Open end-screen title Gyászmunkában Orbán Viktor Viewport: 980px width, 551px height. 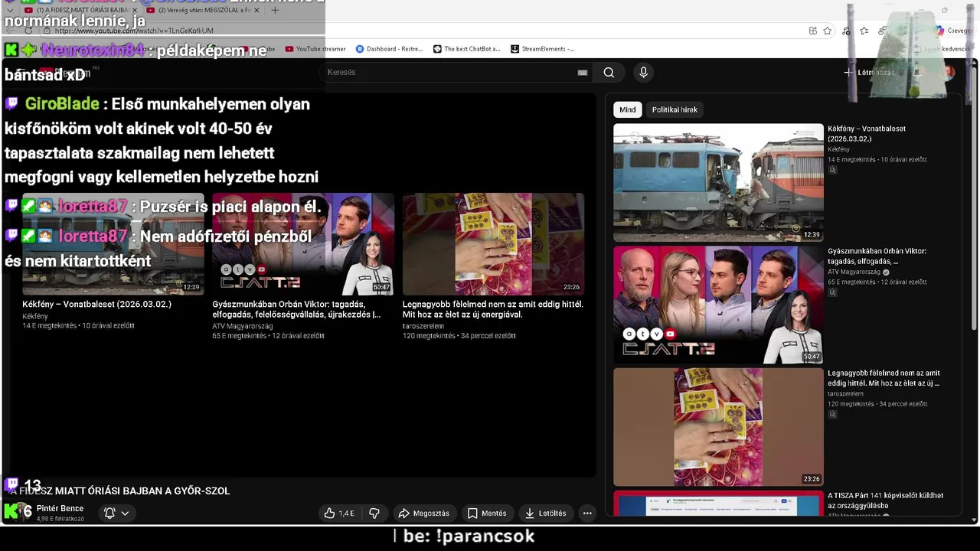coord(296,309)
